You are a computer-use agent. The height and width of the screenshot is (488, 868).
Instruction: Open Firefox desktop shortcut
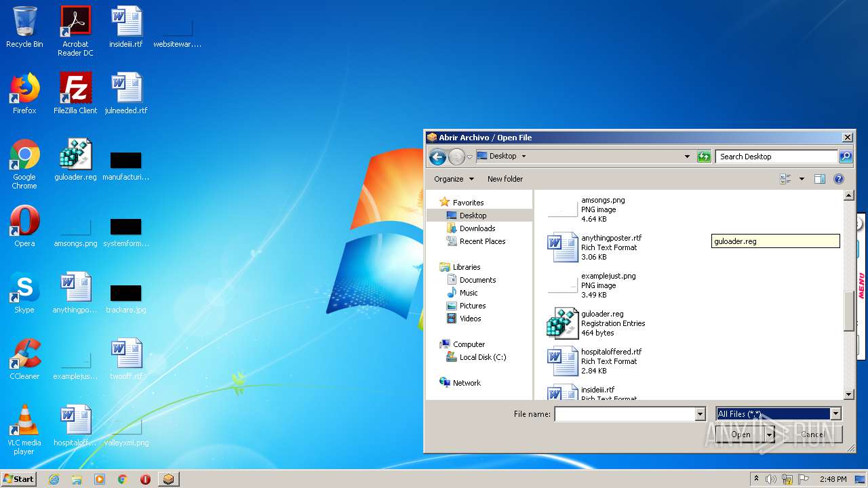24,95
